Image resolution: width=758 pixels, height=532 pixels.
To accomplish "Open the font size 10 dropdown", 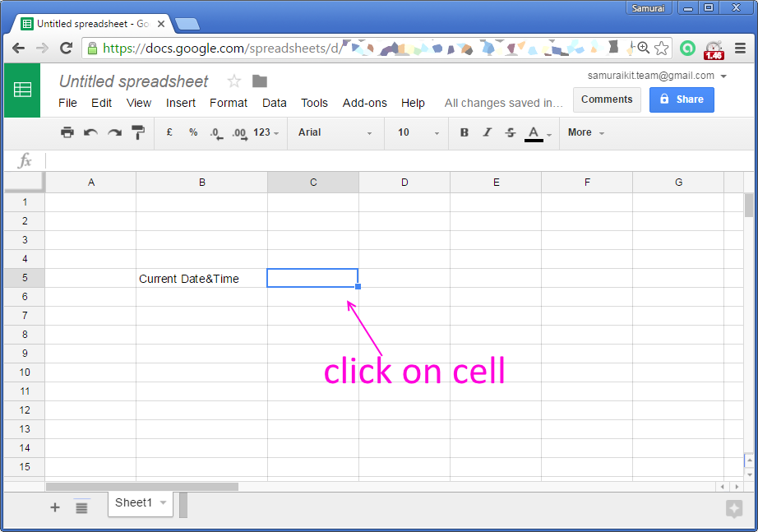I will pyautogui.click(x=418, y=132).
